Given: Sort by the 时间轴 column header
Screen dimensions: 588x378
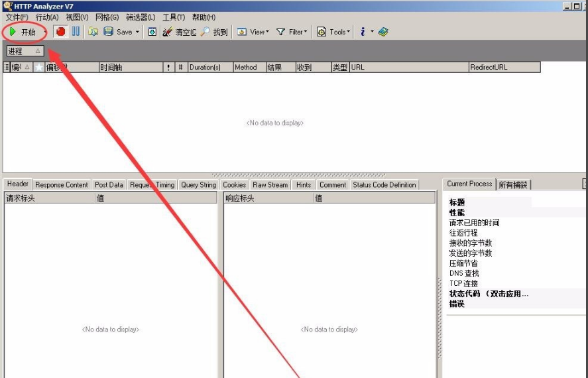Looking at the screenshot, I should 131,67.
